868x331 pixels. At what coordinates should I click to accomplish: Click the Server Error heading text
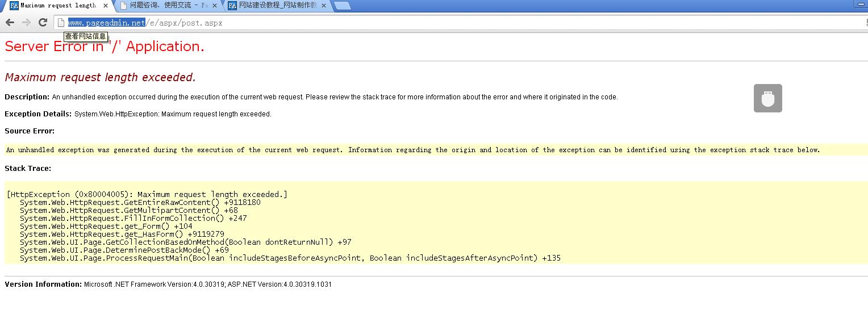coord(105,47)
